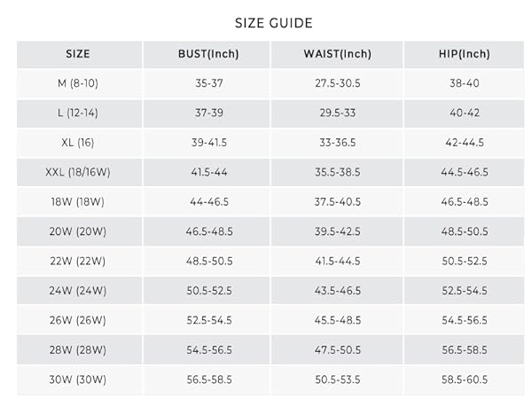
Task: Click the 28W bust value 54.5-56.5
Action: (x=209, y=350)
